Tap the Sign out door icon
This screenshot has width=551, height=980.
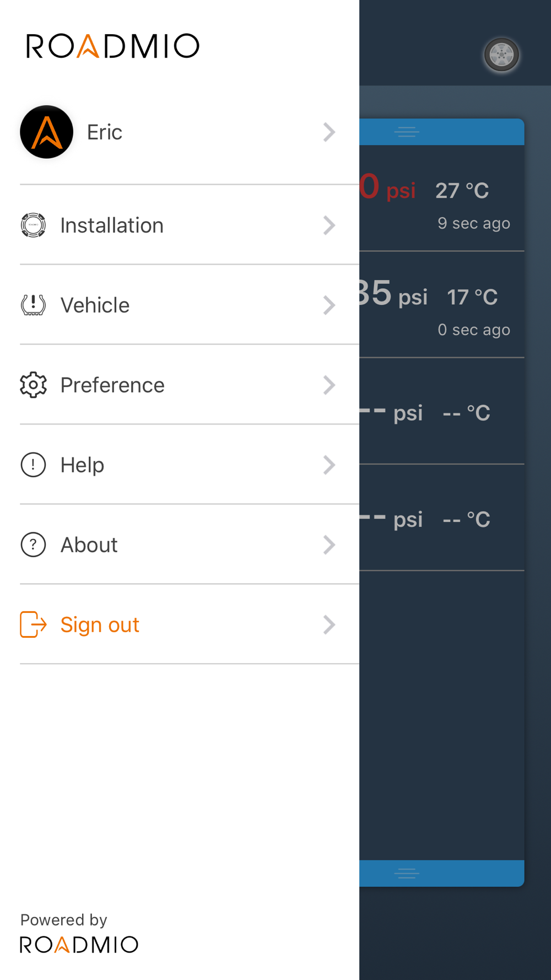(x=33, y=624)
